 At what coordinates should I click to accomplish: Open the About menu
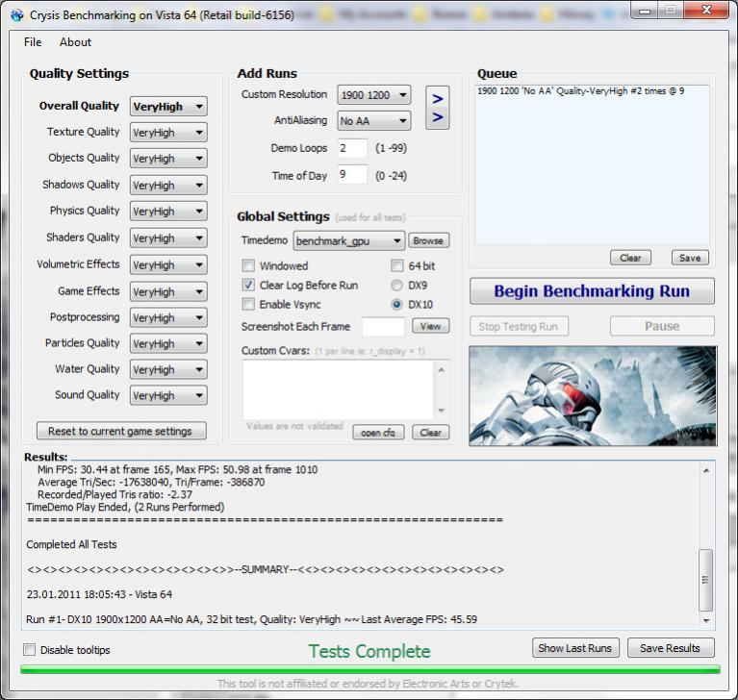point(75,42)
